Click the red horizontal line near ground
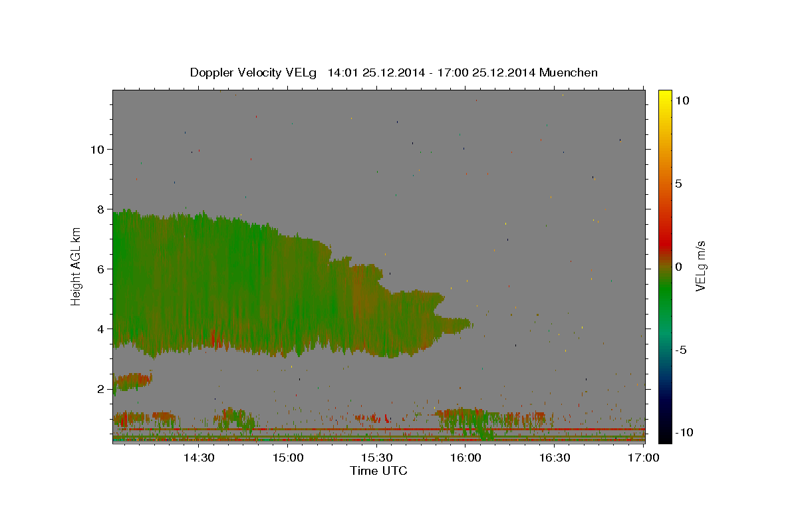 pyautogui.click(x=378, y=430)
